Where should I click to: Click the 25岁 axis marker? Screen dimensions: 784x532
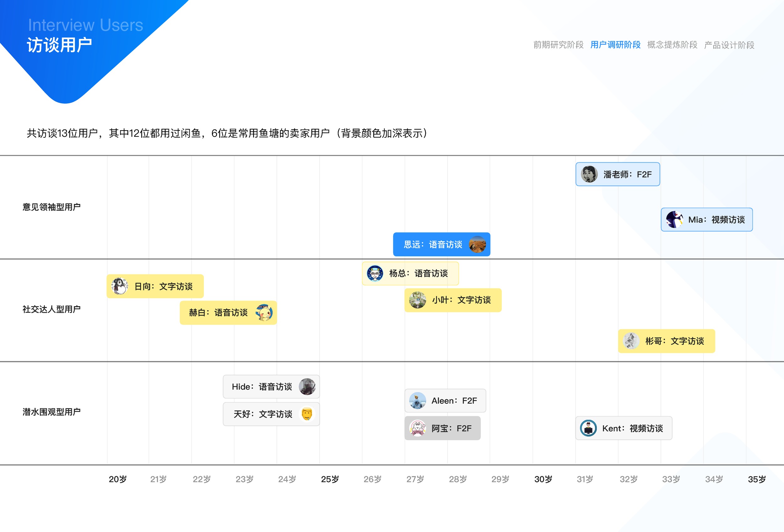pyautogui.click(x=330, y=479)
